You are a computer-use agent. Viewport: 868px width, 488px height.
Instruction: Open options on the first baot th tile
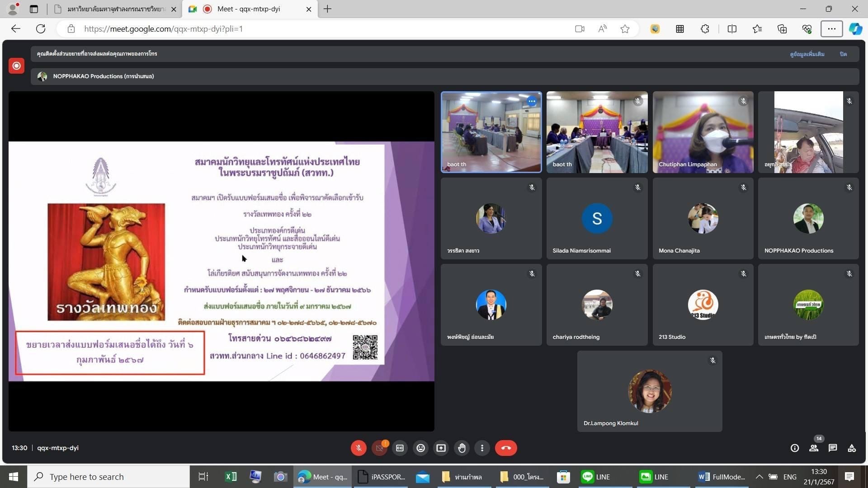[x=532, y=101]
